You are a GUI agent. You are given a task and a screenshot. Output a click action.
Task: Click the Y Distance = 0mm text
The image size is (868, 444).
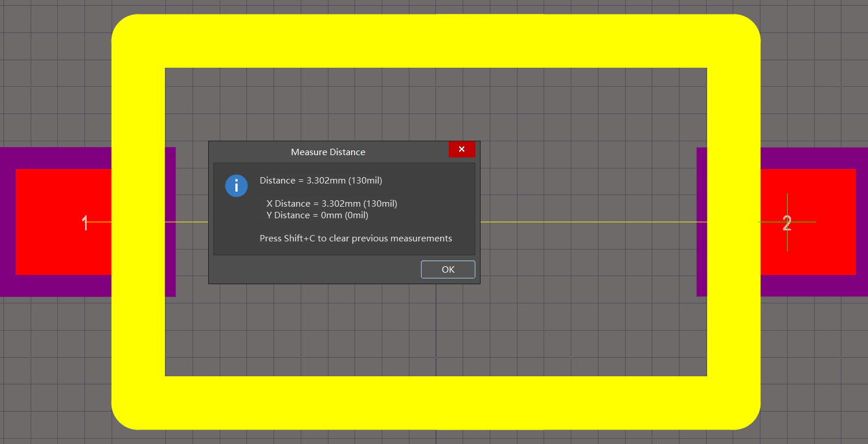(x=317, y=215)
